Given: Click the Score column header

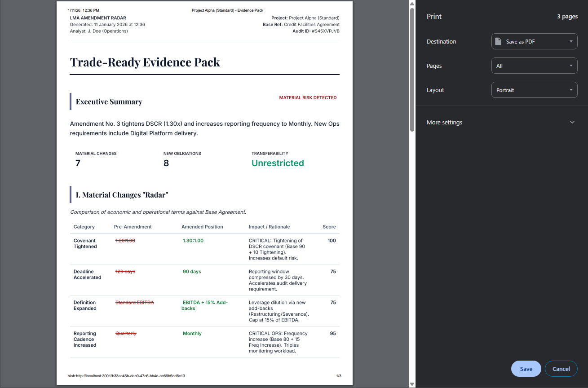Looking at the screenshot, I should tap(329, 227).
